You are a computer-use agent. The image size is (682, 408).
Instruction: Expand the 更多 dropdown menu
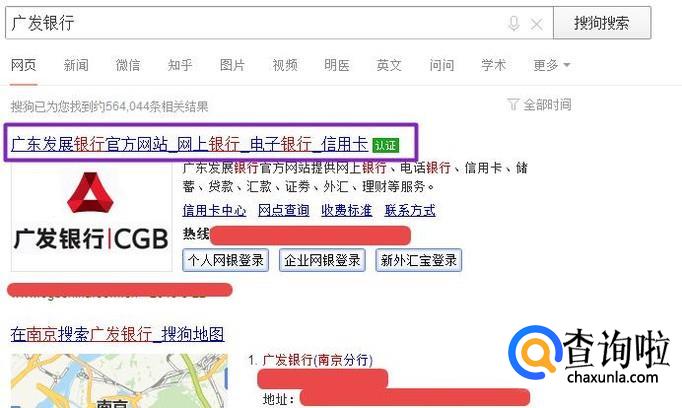pyautogui.click(x=551, y=65)
